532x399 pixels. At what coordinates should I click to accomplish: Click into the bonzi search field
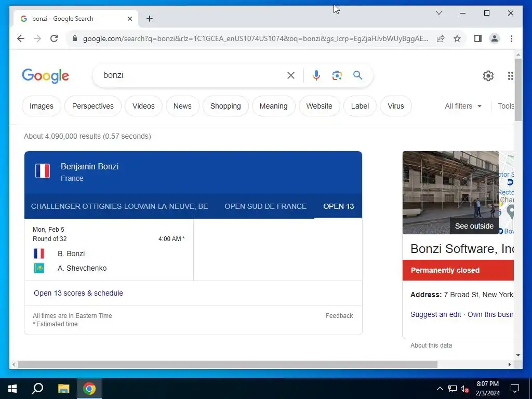(192, 75)
